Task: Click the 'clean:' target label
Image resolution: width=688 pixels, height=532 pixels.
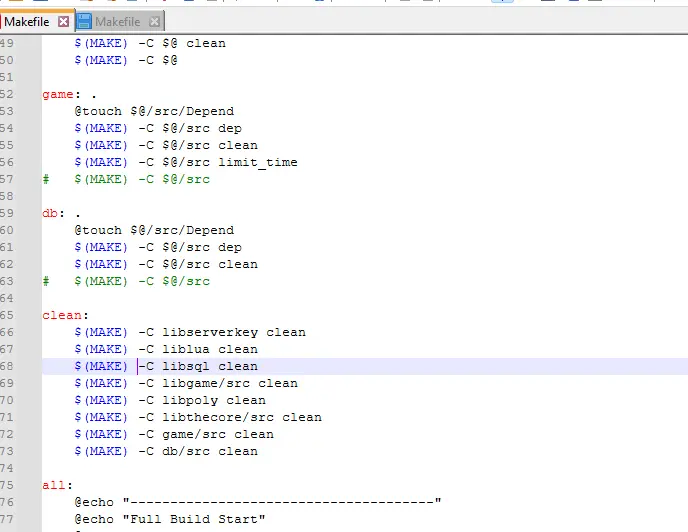Action: click(65, 316)
